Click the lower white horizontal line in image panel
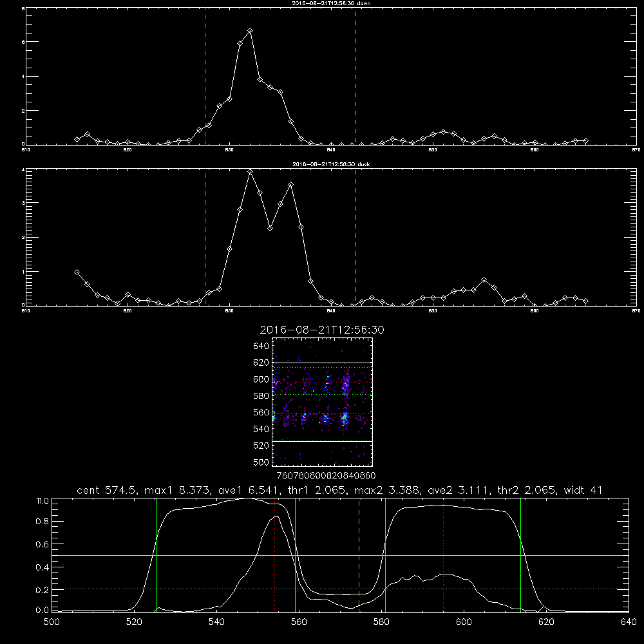This screenshot has height=644, width=644. point(322,441)
